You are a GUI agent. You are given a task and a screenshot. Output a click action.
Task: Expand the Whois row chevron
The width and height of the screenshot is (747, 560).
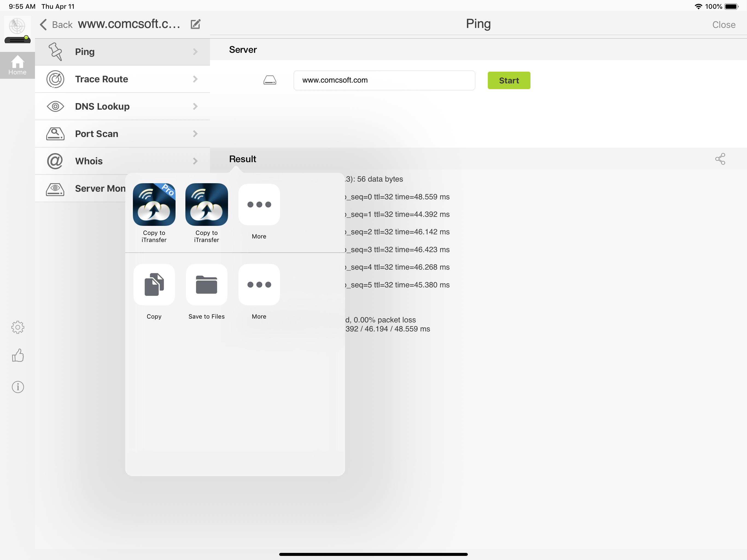tap(195, 161)
